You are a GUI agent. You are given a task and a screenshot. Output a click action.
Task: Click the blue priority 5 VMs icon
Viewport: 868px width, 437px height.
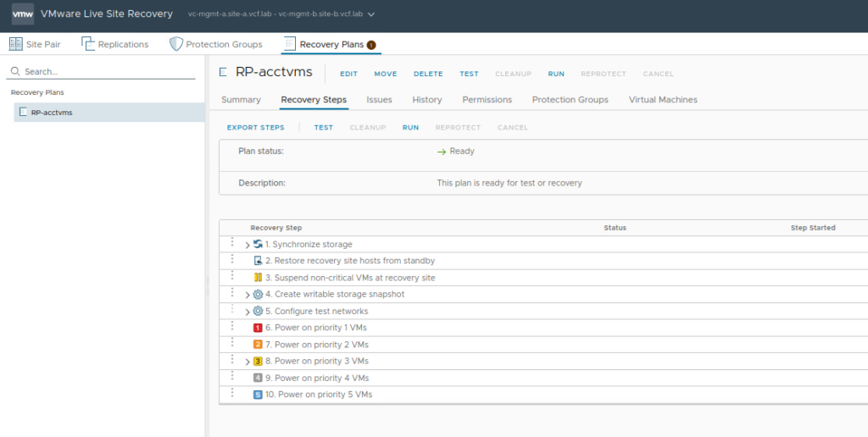coord(258,395)
